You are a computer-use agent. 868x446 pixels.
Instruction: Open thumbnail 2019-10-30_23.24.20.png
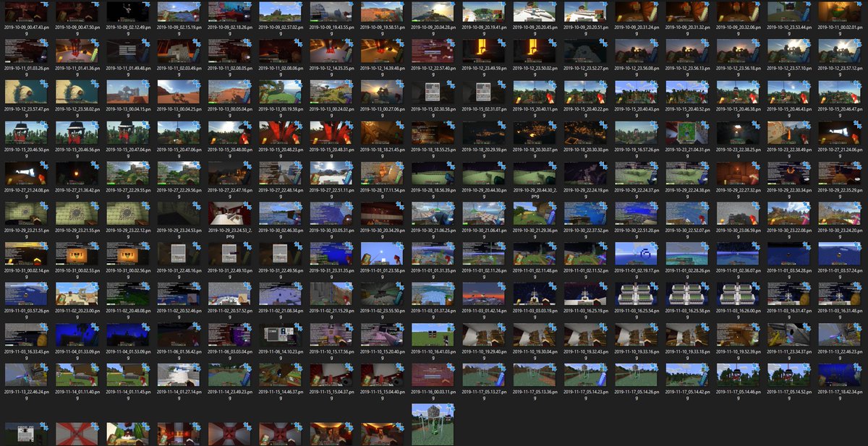click(840, 213)
